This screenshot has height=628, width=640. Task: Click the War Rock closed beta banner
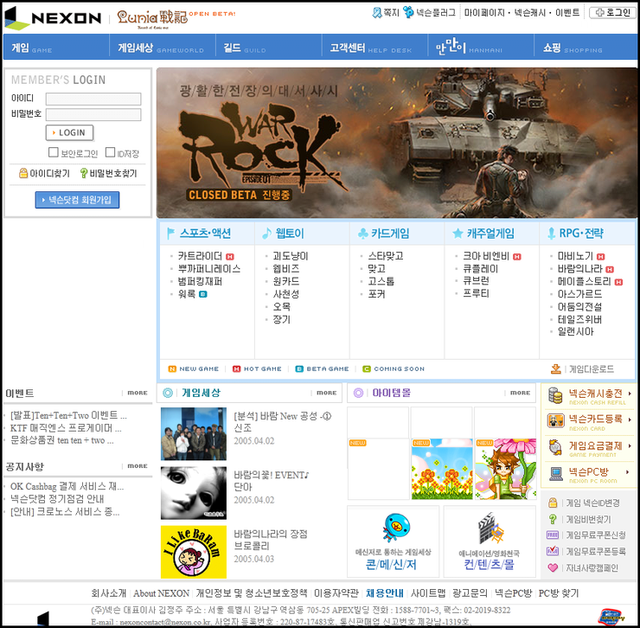[x=395, y=142]
